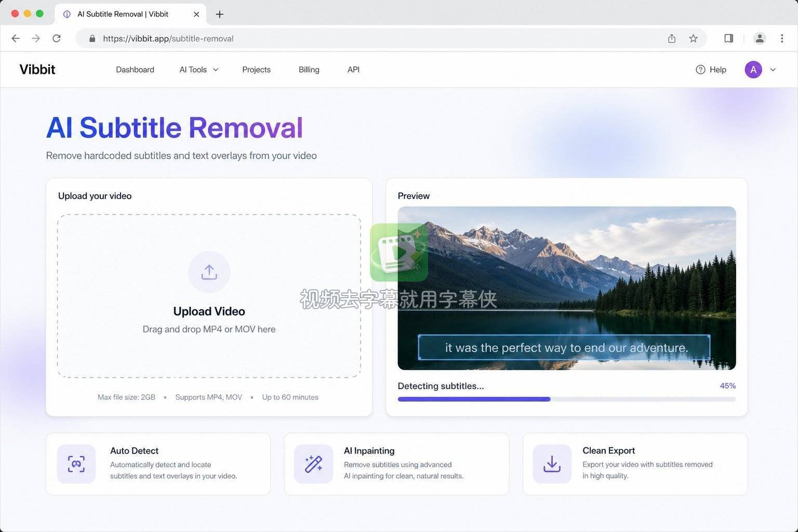Click the Vibbit logo

37,70
